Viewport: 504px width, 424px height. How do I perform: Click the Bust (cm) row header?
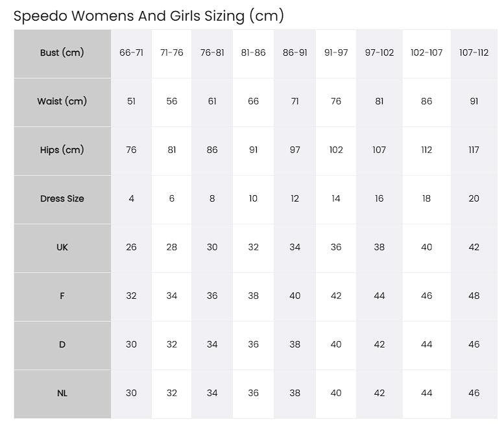pyautogui.click(x=62, y=54)
